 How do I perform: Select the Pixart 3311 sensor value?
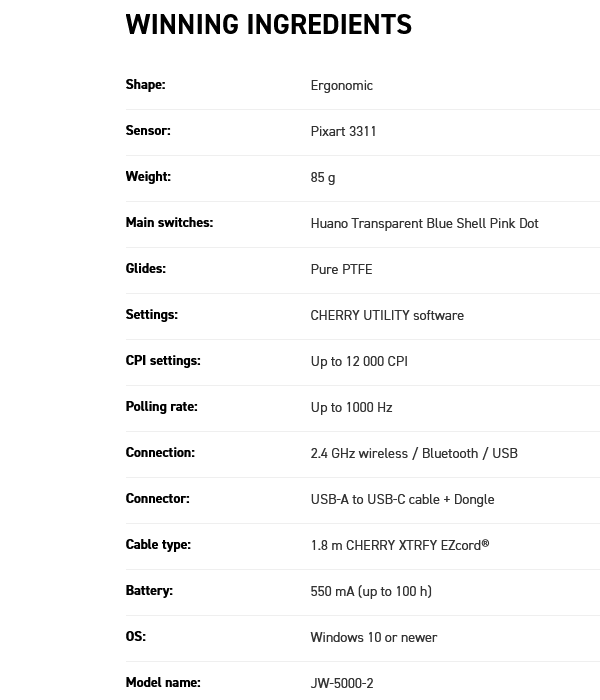click(x=343, y=131)
